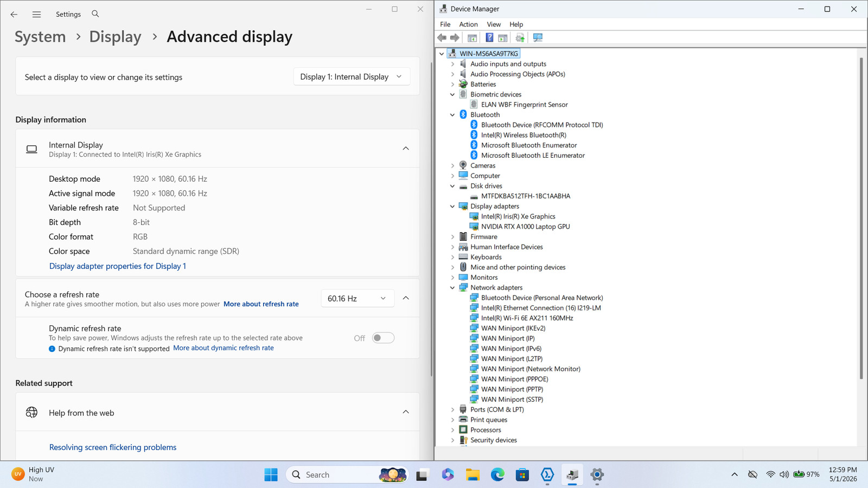Open the View menu in Device Manager
This screenshot has height=488, width=868.
(x=494, y=24)
